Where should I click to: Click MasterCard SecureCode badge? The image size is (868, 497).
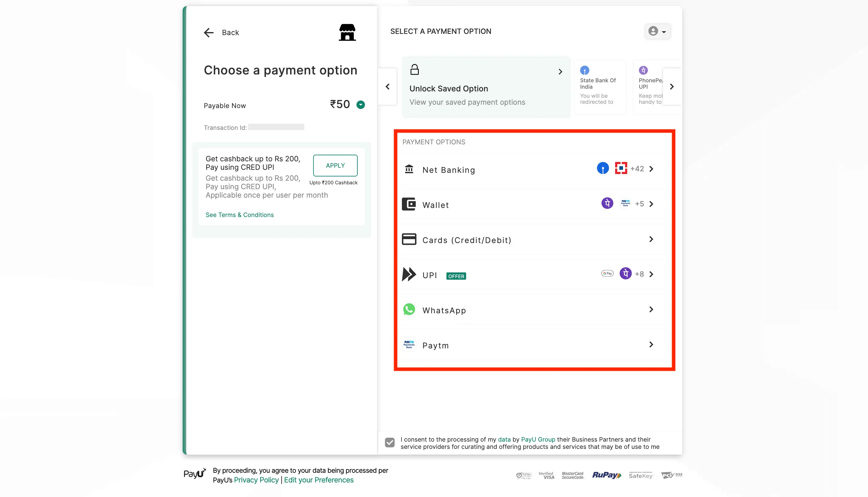click(x=573, y=476)
